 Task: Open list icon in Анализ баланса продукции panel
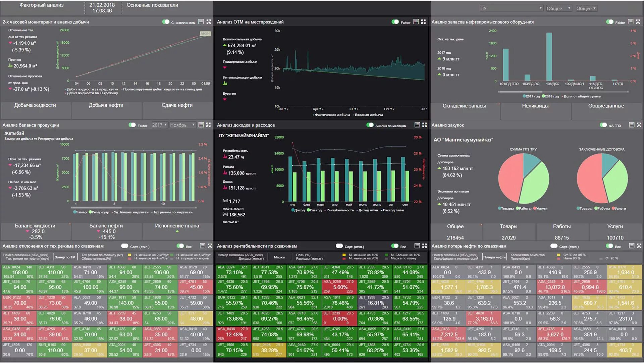[201, 125]
